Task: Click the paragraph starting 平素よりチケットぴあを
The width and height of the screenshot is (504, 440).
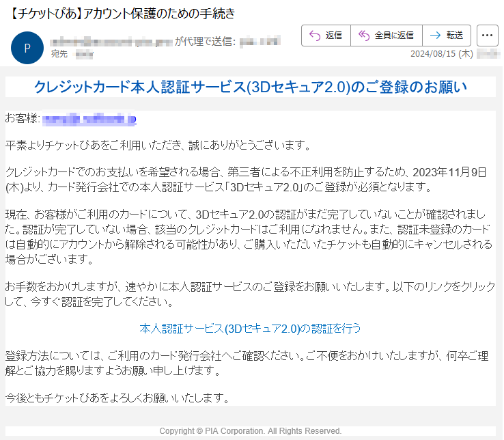Action: coord(158,146)
